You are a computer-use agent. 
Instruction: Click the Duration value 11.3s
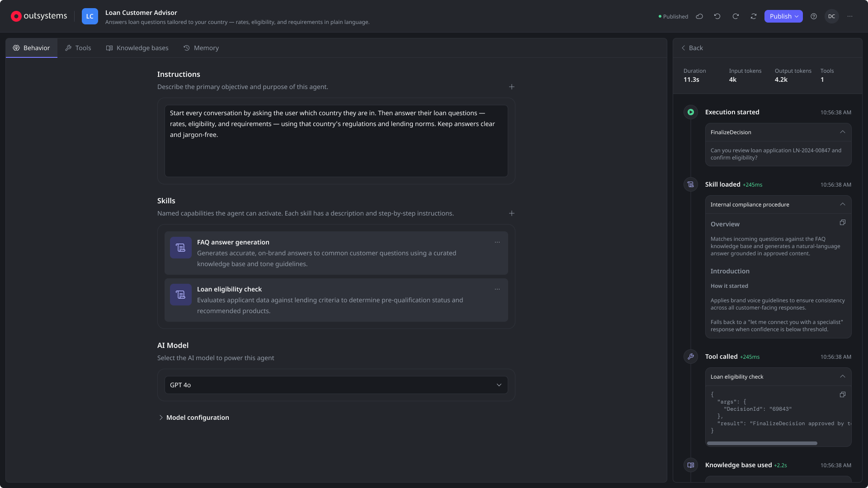click(691, 80)
